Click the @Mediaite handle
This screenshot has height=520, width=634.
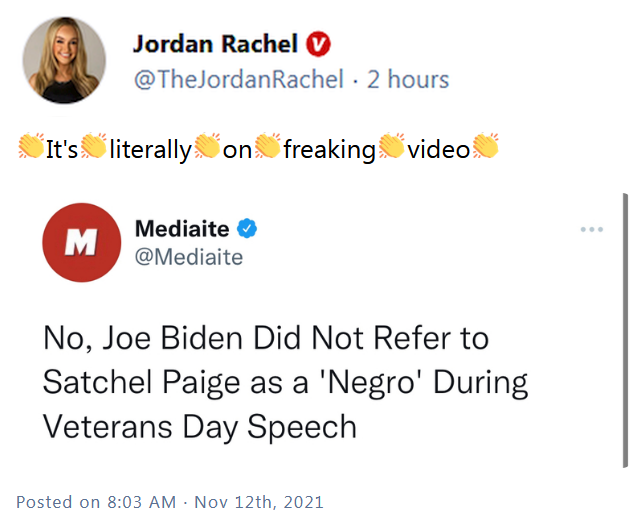[189, 258]
